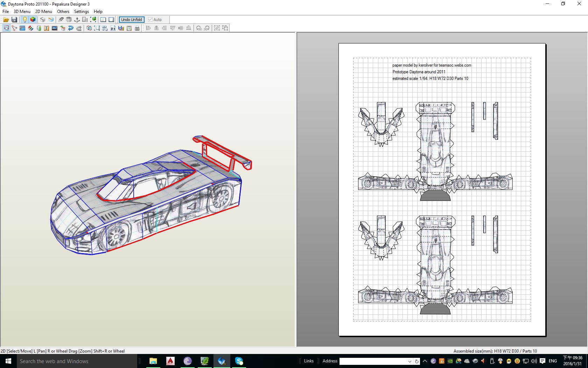Select the orange T text tool
588x368 pixels.
click(46, 28)
